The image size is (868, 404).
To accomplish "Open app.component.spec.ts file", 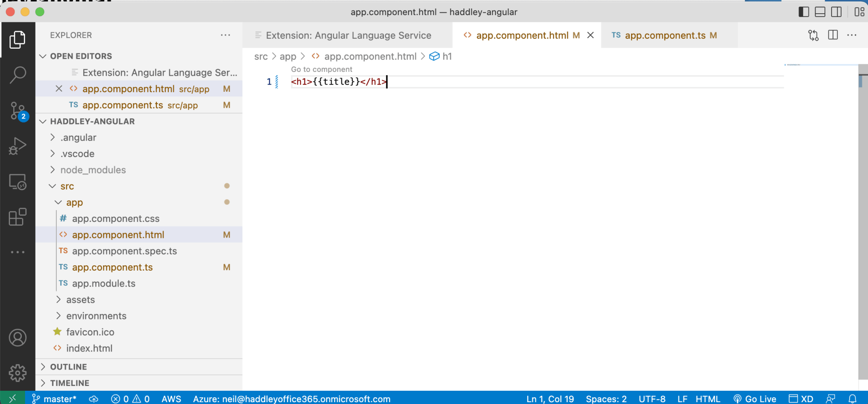I will pos(139,251).
